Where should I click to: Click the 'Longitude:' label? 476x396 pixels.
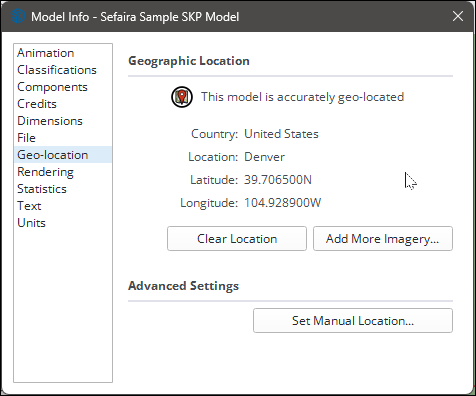tap(209, 203)
